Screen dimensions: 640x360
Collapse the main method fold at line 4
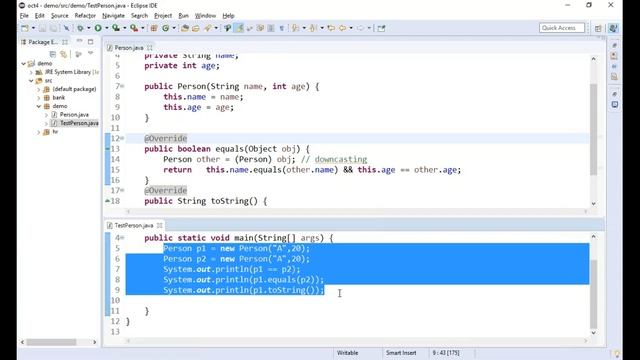pos(122,238)
